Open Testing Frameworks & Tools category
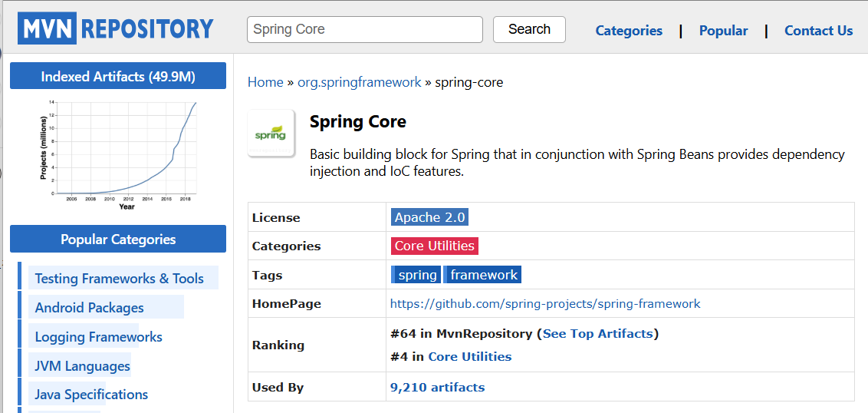 [120, 279]
